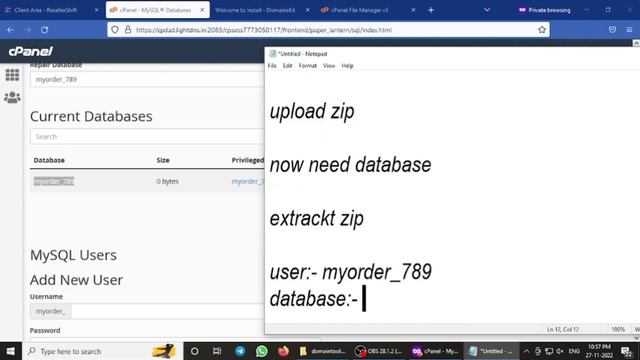Open Notepad Edit menu
640x360 pixels.
coord(287,66)
